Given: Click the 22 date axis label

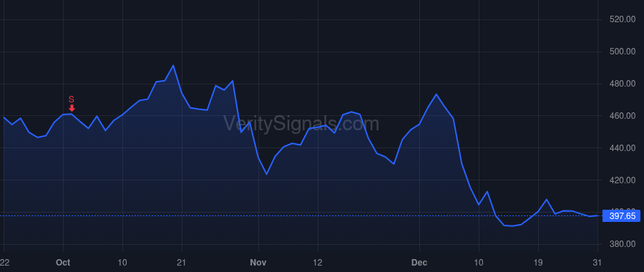Looking at the screenshot, I should [x=4, y=263].
